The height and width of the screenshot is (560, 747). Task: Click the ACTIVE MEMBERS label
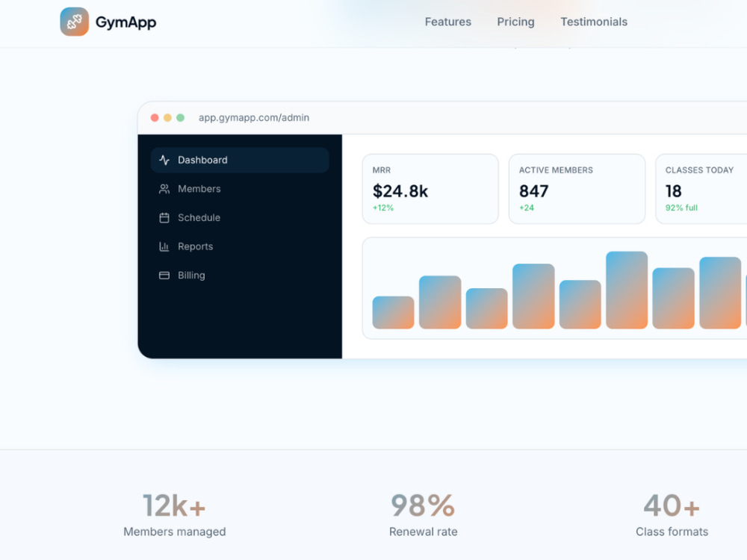point(556,170)
